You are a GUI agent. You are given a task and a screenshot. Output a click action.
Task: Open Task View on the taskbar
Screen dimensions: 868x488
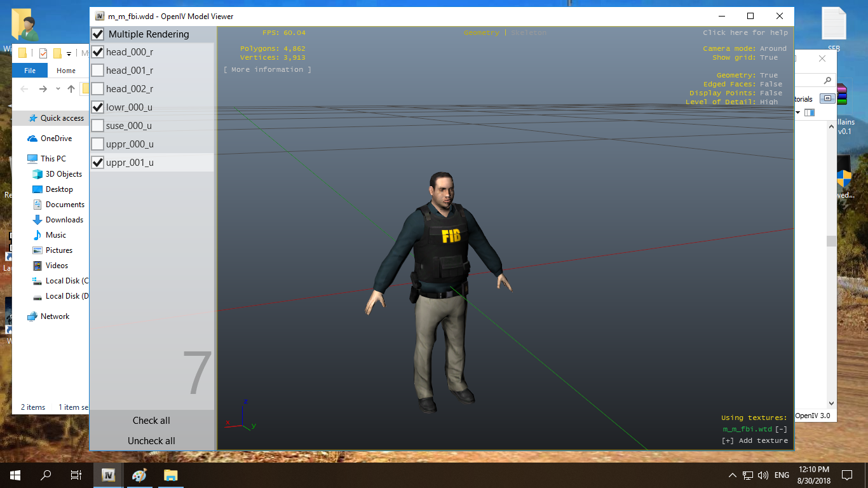tap(76, 475)
